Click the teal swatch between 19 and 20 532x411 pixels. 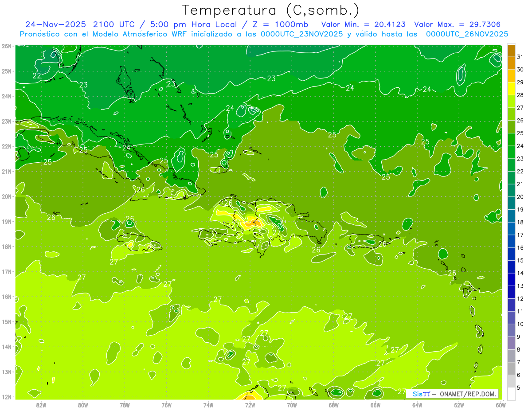(511, 203)
